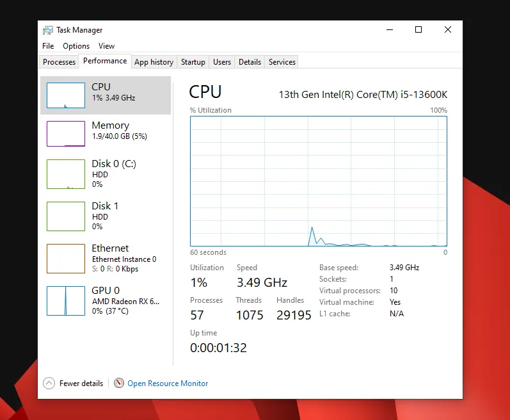Select the GPU 0 graph icon

[66, 301]
